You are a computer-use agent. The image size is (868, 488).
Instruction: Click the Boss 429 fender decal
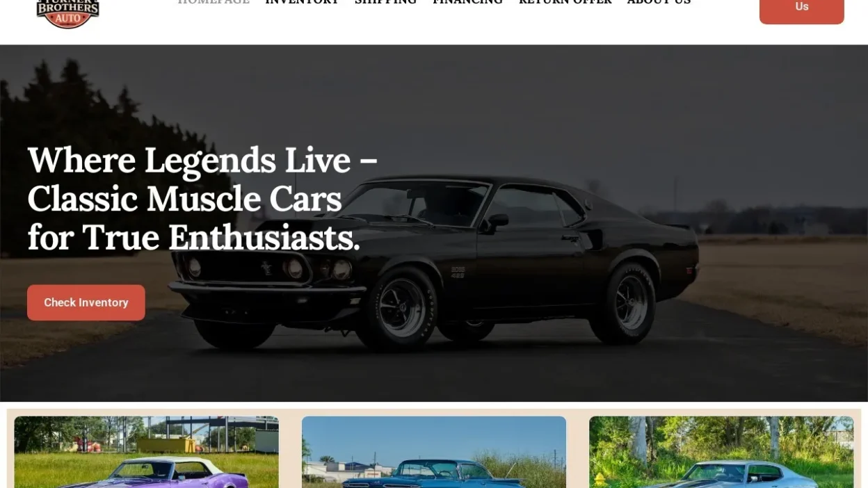[x=458, y=273]
